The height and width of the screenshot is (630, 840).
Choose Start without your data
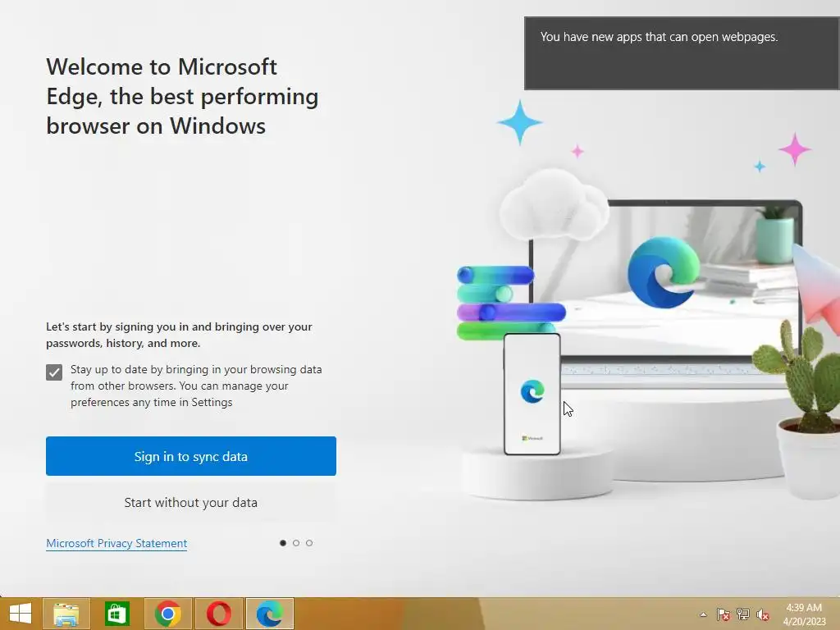[x=190, y=503]
